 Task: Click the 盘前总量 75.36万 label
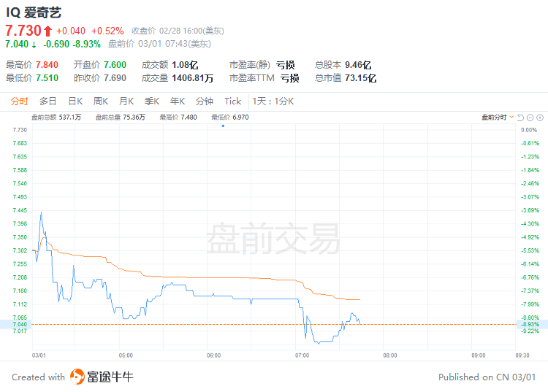pyautogui.click(x=121, y=118)
